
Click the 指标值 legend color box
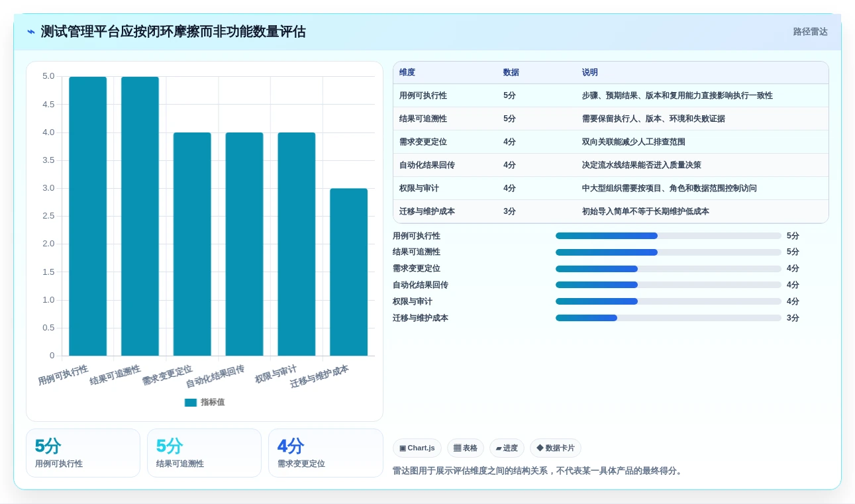[191, 402]
